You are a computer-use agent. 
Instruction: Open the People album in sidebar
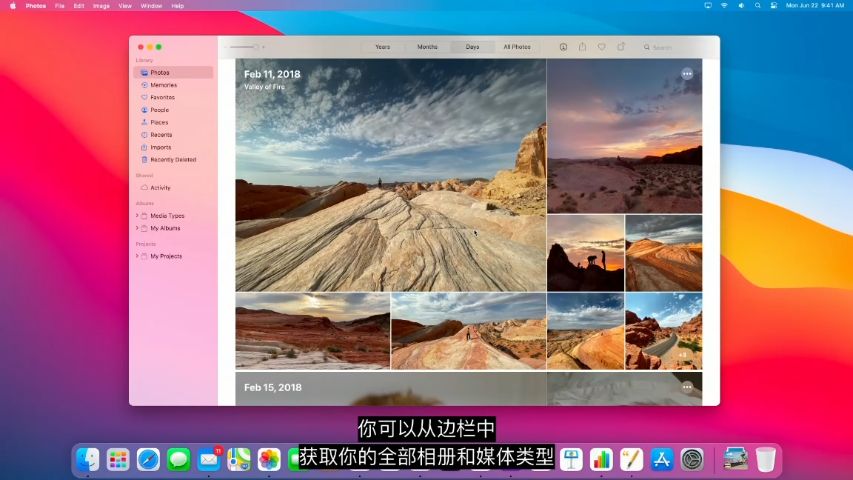[x=159, y=110]
